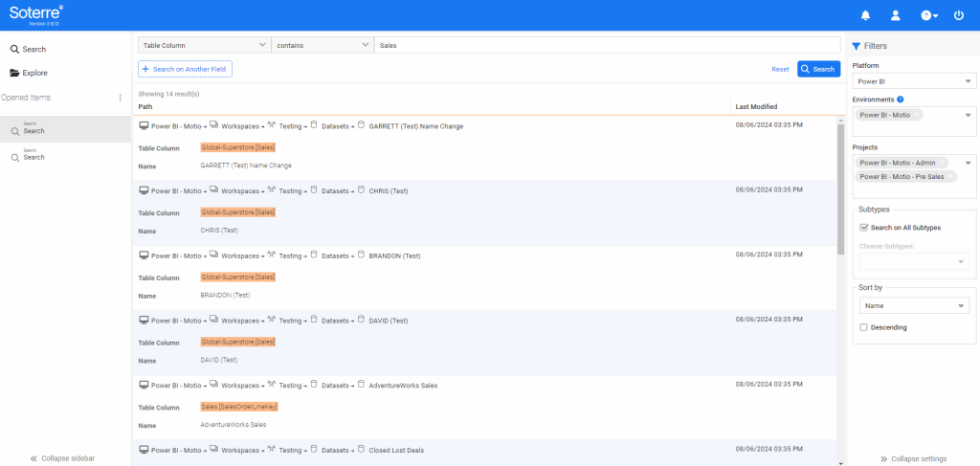
Task: Click Collapse settings
Action: click(x=913, y=458)
